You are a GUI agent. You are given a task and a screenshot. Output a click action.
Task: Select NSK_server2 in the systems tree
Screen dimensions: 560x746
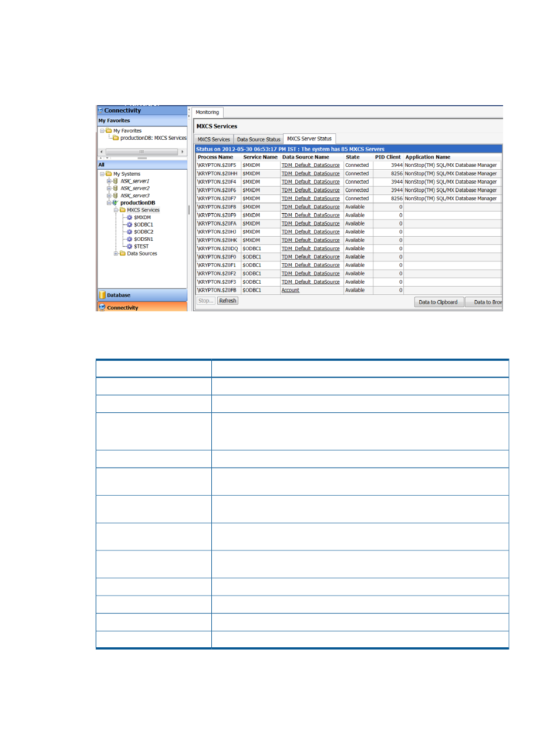point(135,189)
